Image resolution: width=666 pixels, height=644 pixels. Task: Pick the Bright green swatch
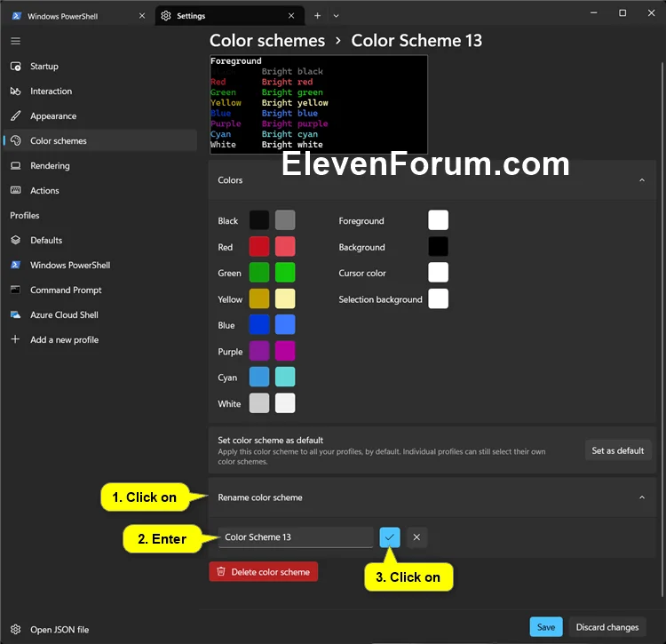coord(285,273)
